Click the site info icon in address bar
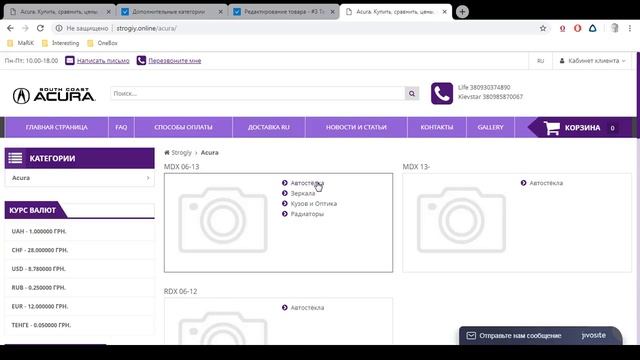This screenshot has height=360, width=640. click(x=59, y=28)
